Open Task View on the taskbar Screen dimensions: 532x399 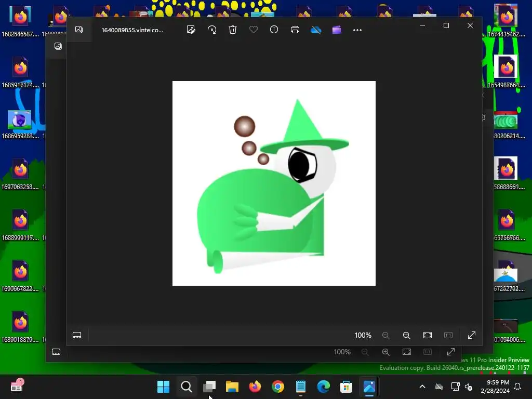click(x=209, y=387)
